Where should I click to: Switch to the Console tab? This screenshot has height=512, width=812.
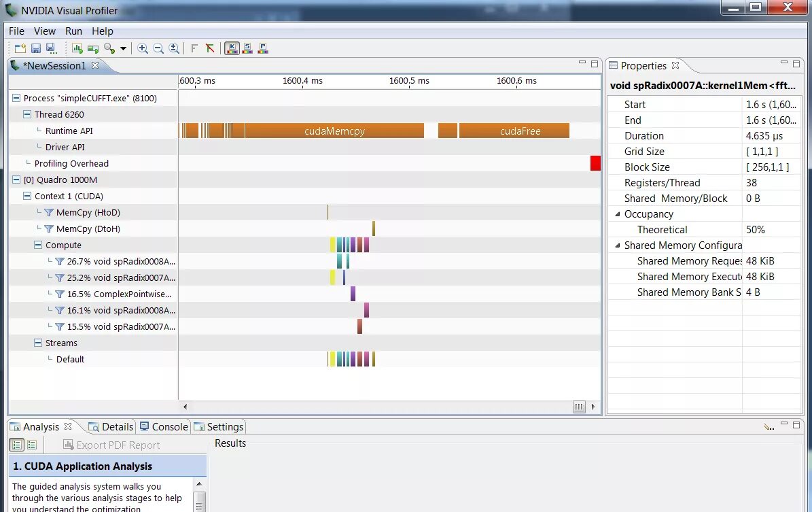(x=164, y=427)
